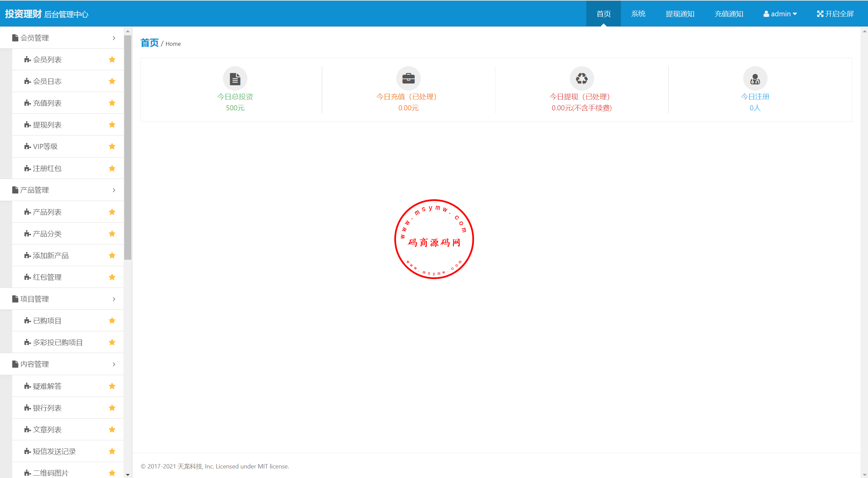Click the recycle icon above 今日提现

coord(582,78)
